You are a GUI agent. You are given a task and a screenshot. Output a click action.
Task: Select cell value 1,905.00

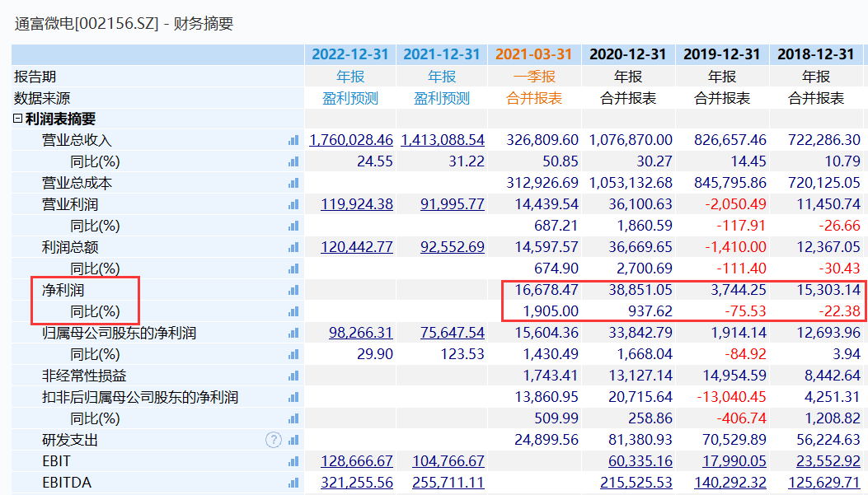551,311
